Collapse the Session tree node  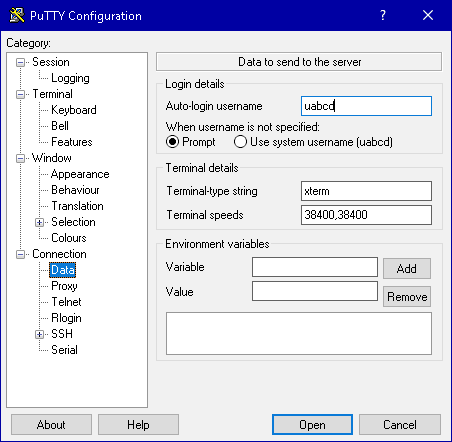pyautogui.click(x=20, y=62)
